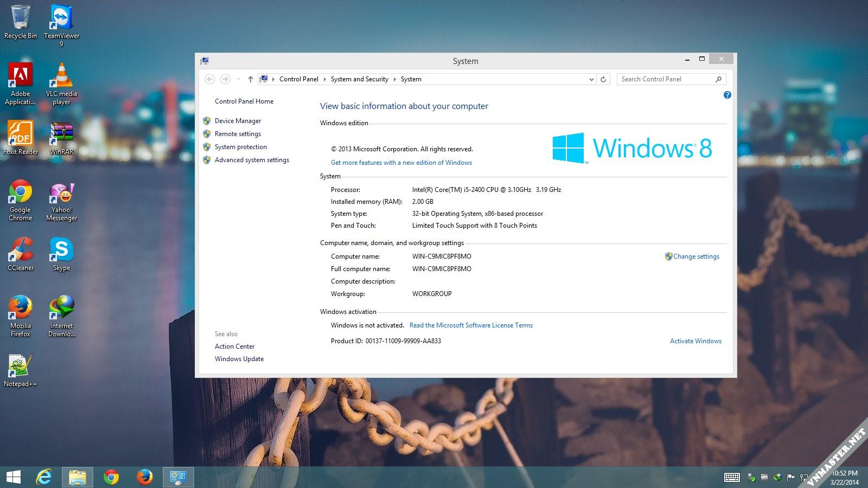Read the Microsoft Software License Terms

click(471, 325)
